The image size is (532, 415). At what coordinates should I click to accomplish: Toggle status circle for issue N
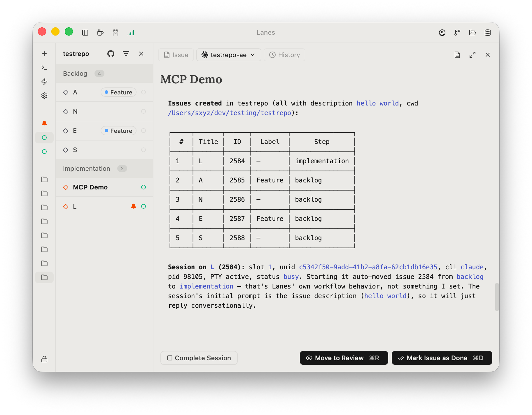143,111
